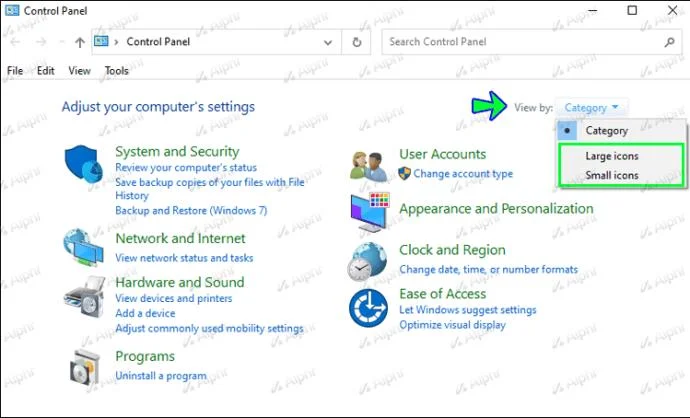This screenshot has width=690, height=418.
Task: Open Backup and Restore (Windows 7)
Action: (191, 210)
